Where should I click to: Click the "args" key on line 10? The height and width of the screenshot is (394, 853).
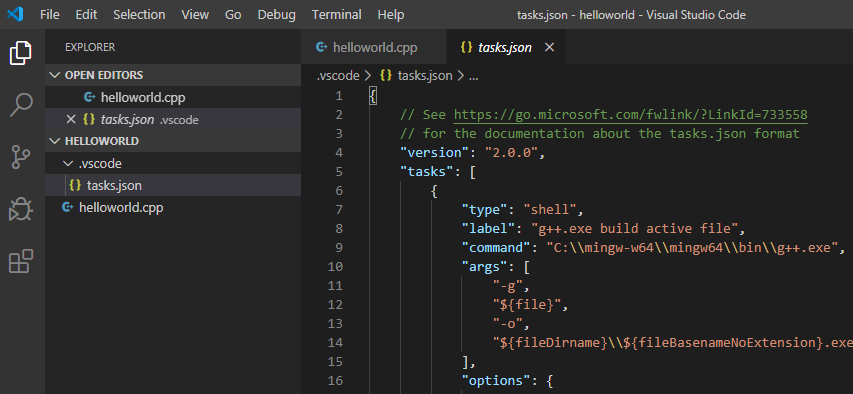pos(484,267)
